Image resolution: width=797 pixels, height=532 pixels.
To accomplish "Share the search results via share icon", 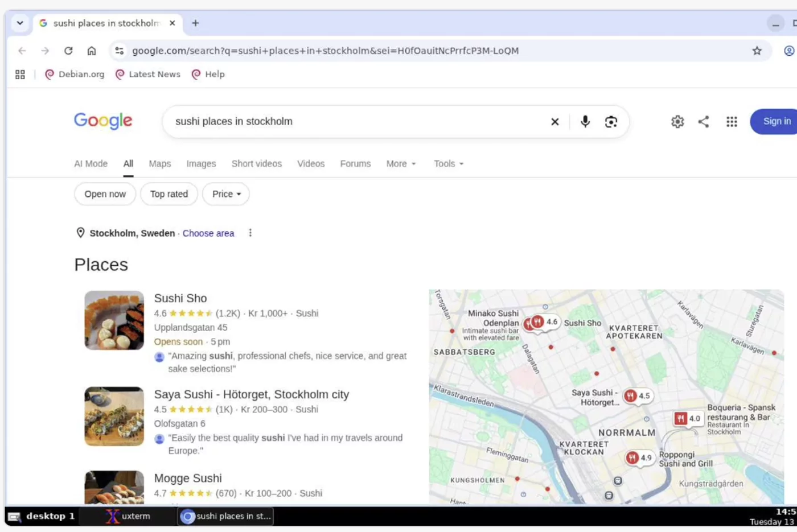I will 704,122.
